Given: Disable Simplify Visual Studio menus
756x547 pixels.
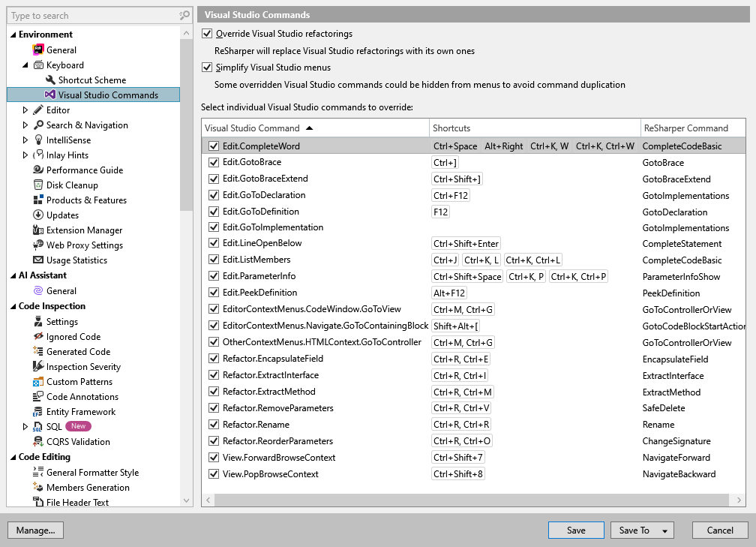Looking at the screenshot, I should (206, 68).
